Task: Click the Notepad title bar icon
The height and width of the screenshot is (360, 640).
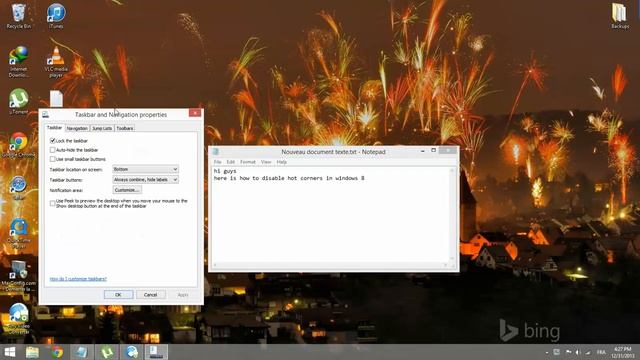Action: pyautogui.click(x=216, y=151)
